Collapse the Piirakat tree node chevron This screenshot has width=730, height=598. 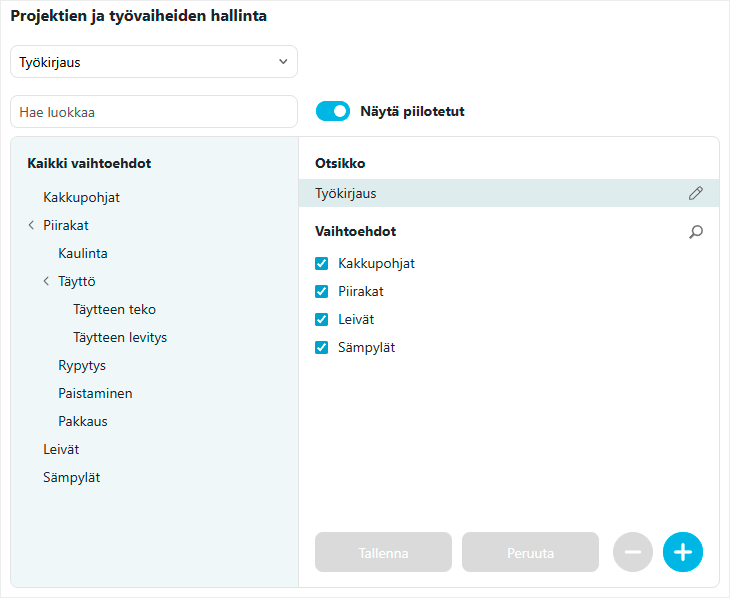pos(31,225)
